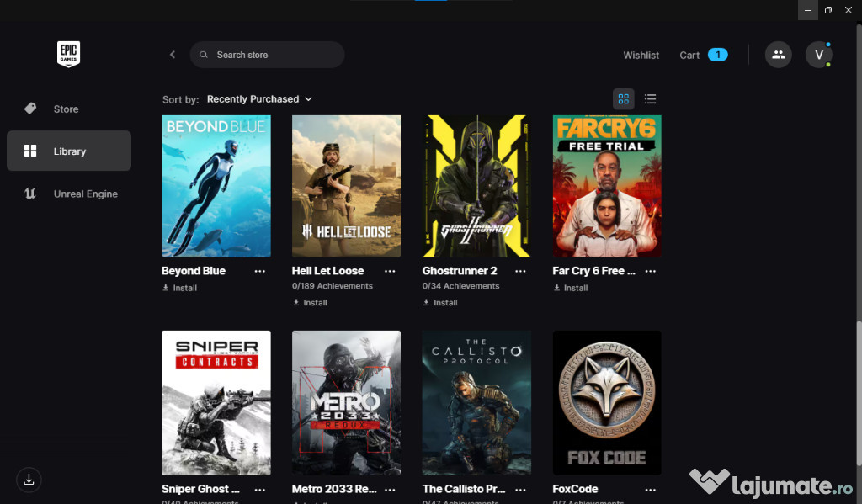Switch to grid view
Image resolution: width=862 pixels, height=504 pixels.
[x=624, y=99]
